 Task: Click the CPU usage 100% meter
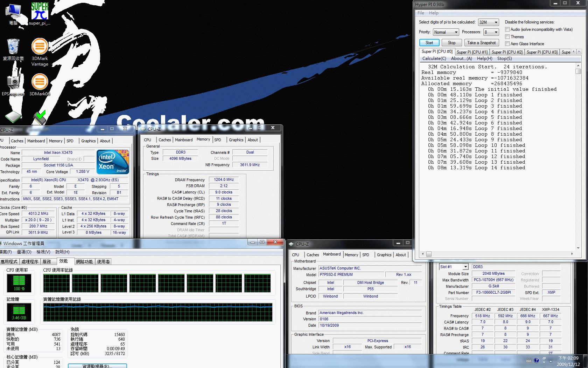click(x=19, y=283)
